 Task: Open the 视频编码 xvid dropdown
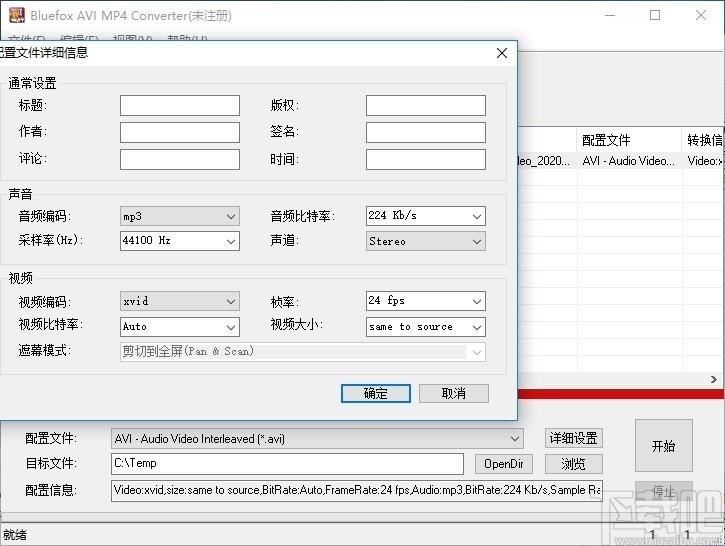pyautogui.click(x=180, y=301)
